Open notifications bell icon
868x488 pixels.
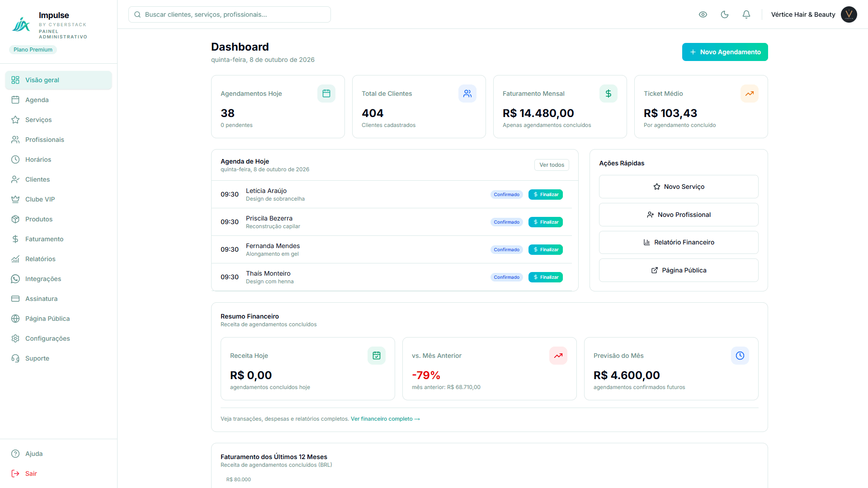click(x=746, y=14)
